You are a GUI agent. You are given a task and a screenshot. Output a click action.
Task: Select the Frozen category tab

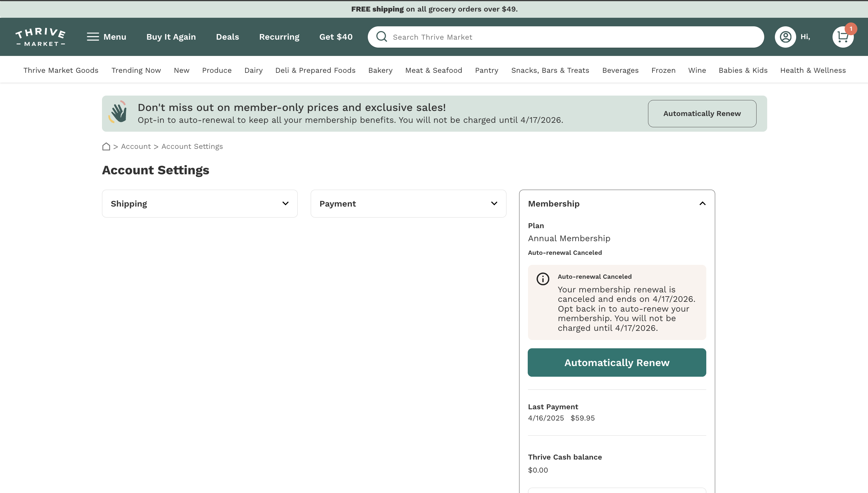pos(663,70)
